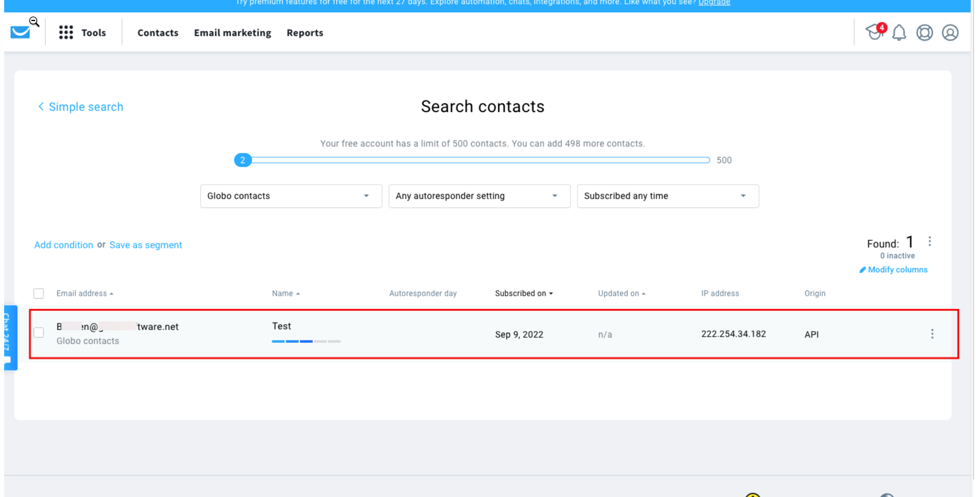Click the Save as segment link
The image size is (980, 497).
click(x=146, y=245)
